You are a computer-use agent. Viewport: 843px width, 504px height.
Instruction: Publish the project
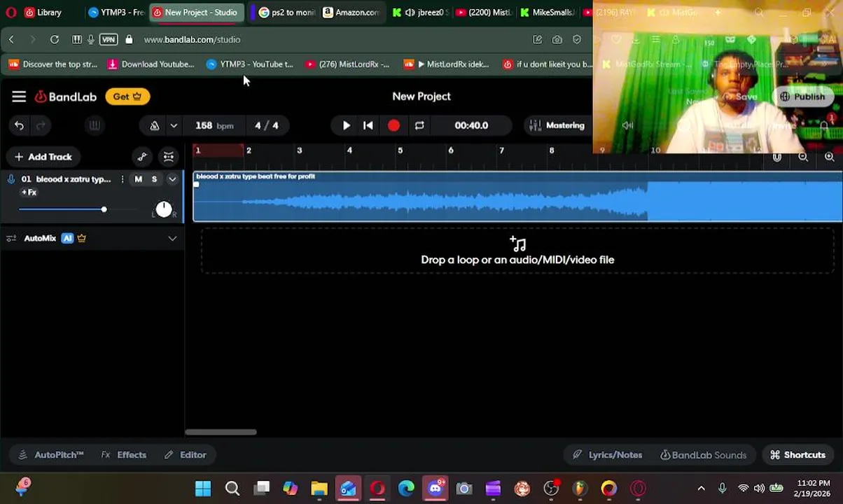pyautogui.click(x=802, y=97)
